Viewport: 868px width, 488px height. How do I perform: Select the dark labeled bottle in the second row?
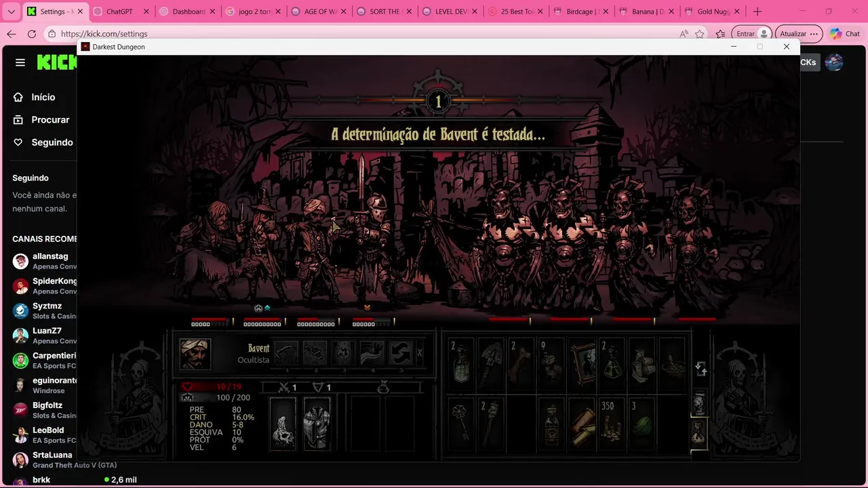click(551, 424)
